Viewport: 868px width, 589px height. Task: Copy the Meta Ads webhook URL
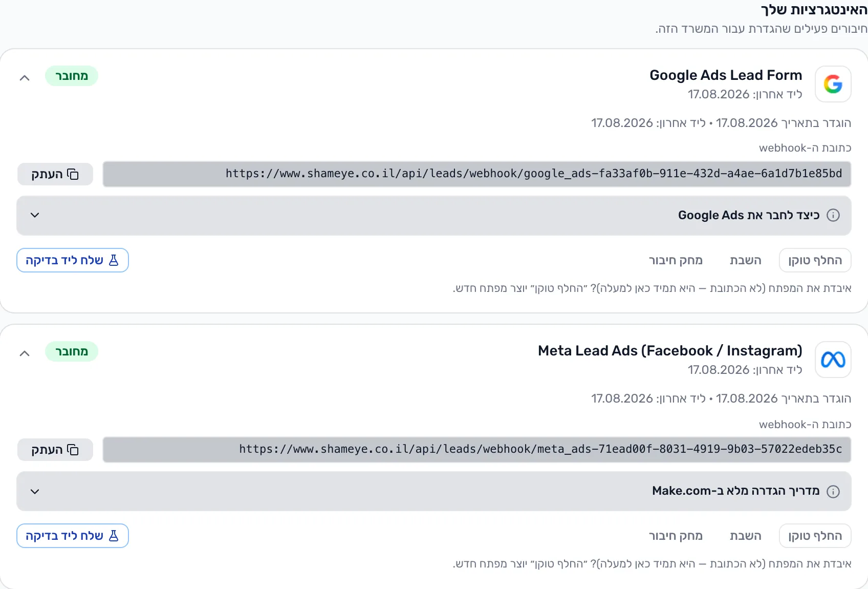(55, 450)
